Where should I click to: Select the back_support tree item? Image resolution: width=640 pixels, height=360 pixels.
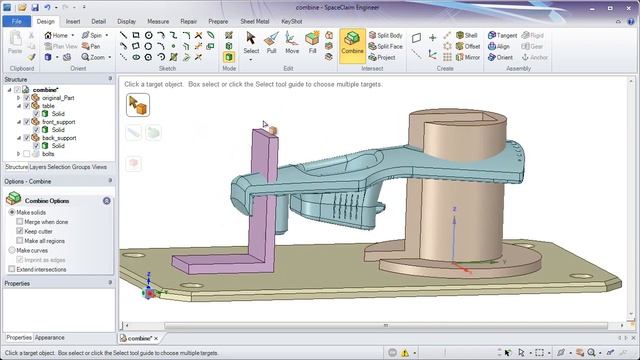59,138
